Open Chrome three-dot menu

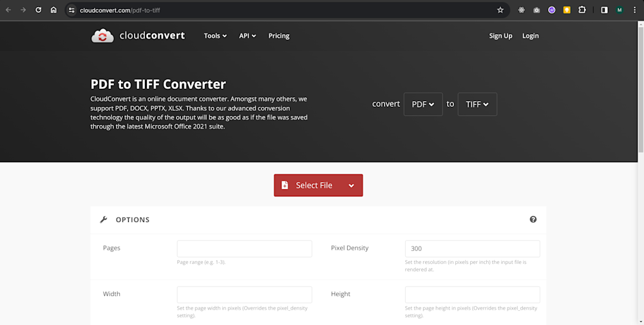click(634, 10)
